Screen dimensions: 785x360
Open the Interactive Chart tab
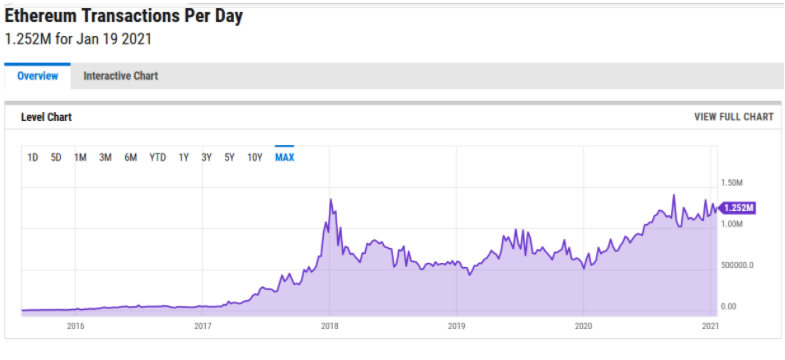(x=121, y=76)
